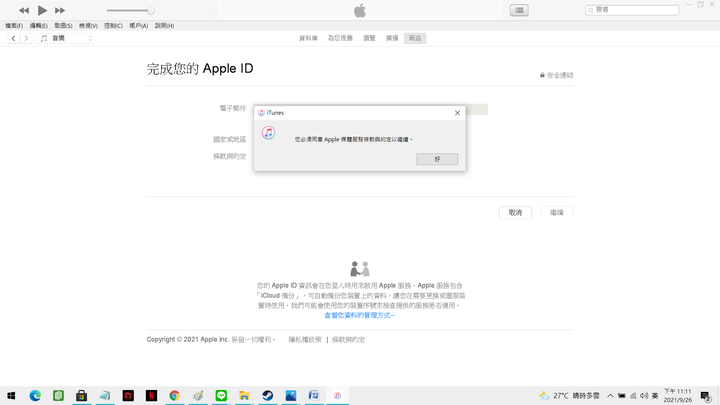
Task: Click the speaker volume icon in the tray
Action: point(644,395)
